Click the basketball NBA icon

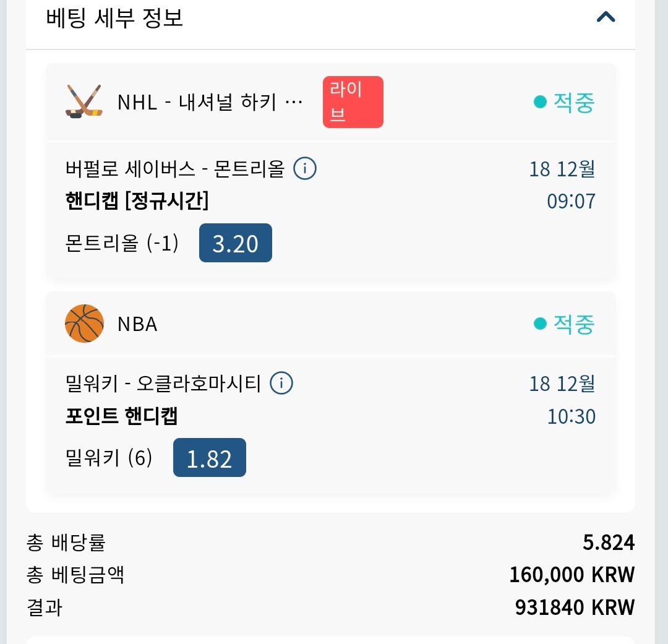84,324
